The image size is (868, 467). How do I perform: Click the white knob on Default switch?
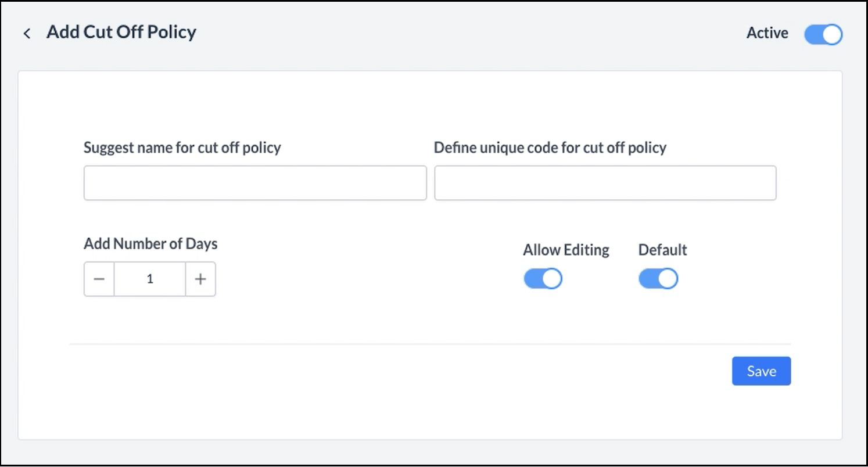click(668, 279)
